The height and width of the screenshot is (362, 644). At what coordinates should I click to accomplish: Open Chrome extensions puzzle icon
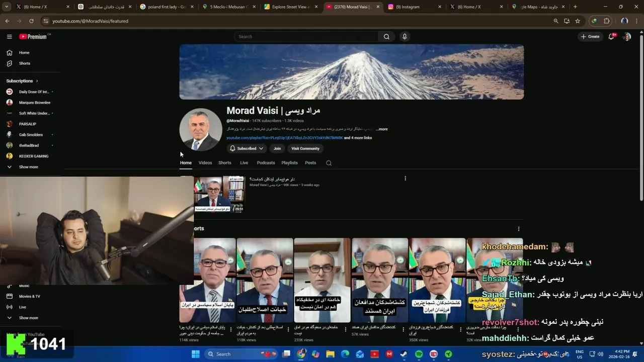coord(607,21)
